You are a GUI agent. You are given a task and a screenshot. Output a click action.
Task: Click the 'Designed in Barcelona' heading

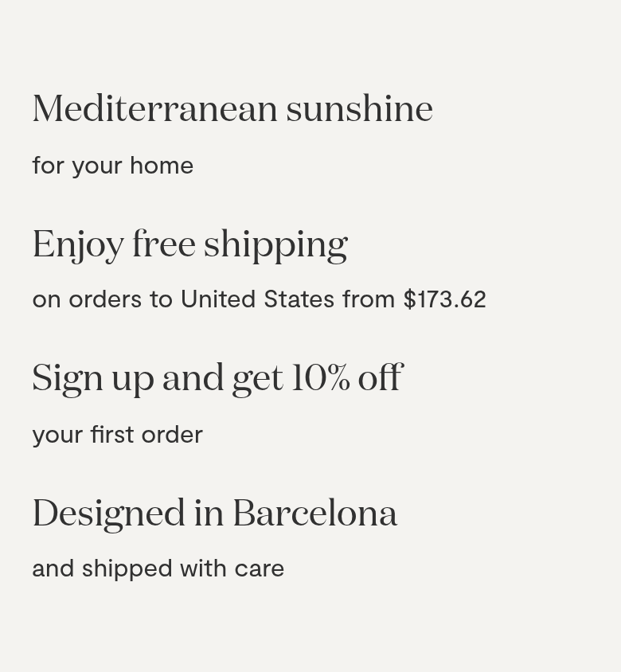(x=215, y=514)
